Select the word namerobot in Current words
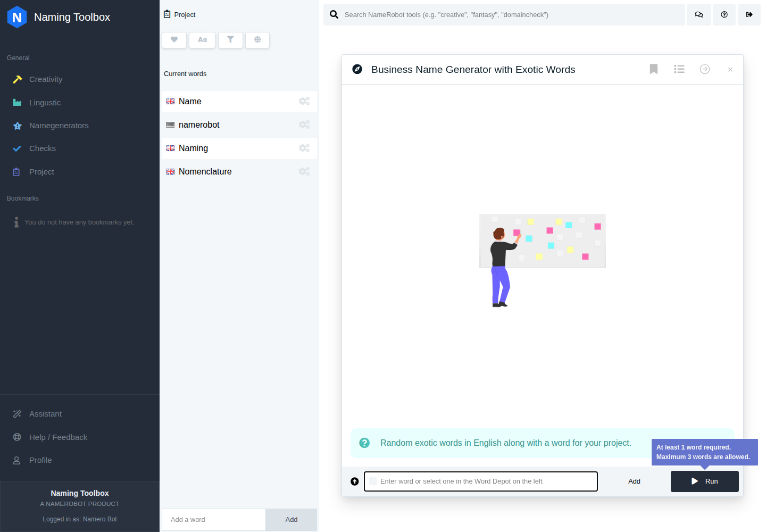This screenshot has width=766, height=532. [239, 125]
